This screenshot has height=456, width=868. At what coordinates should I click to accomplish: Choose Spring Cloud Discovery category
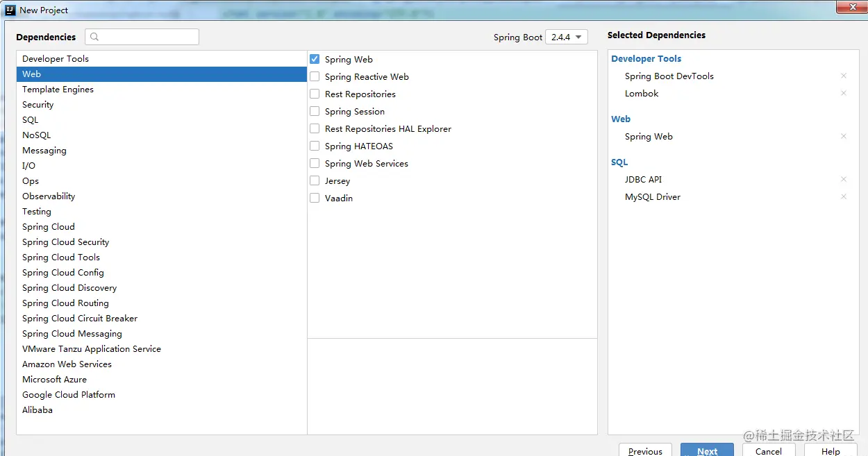(161, 288)
